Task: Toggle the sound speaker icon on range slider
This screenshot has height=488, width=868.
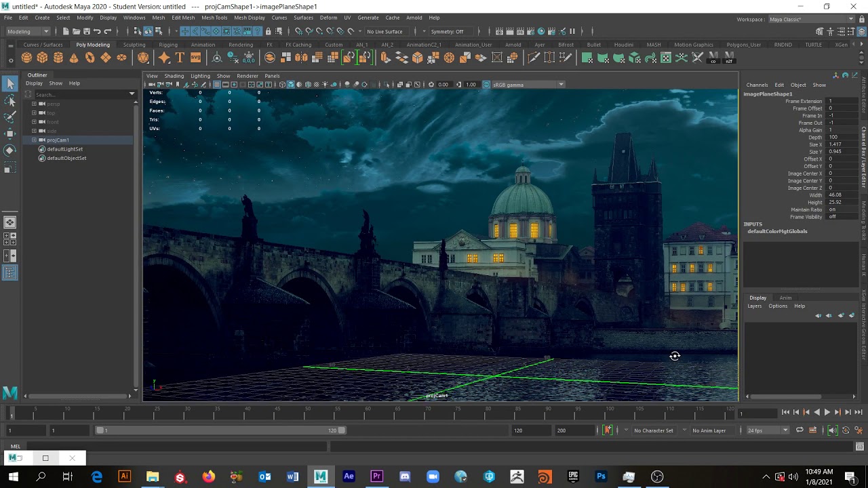Action: (833, 430)
